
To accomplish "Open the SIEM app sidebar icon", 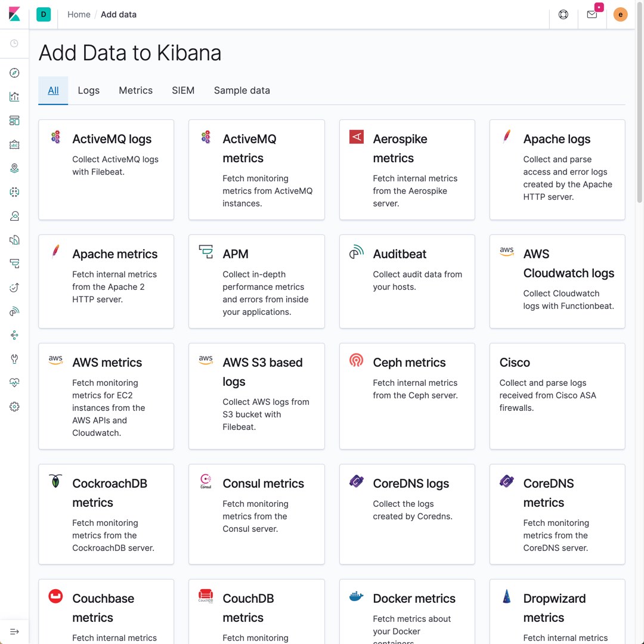I will 14,311.
